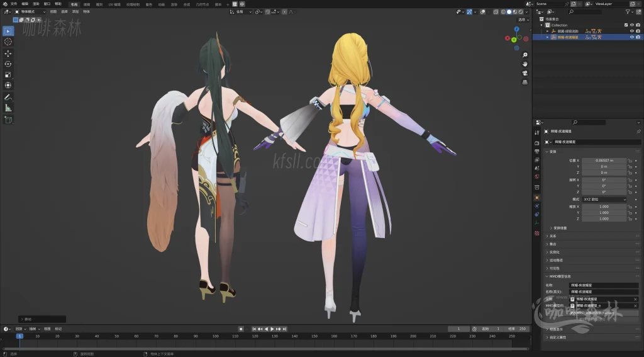Screen dimensions: 644x357
Task: Open the viewport View menu
Action: click(53, 11)
